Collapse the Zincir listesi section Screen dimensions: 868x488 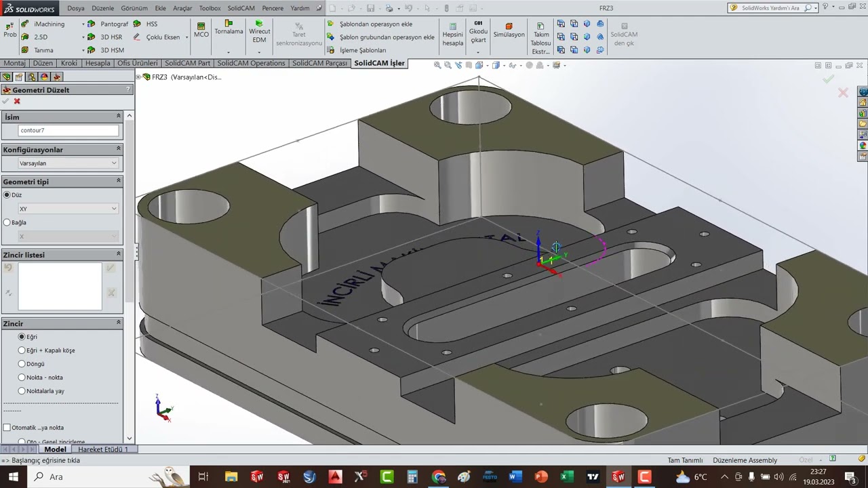click(119, 254)
